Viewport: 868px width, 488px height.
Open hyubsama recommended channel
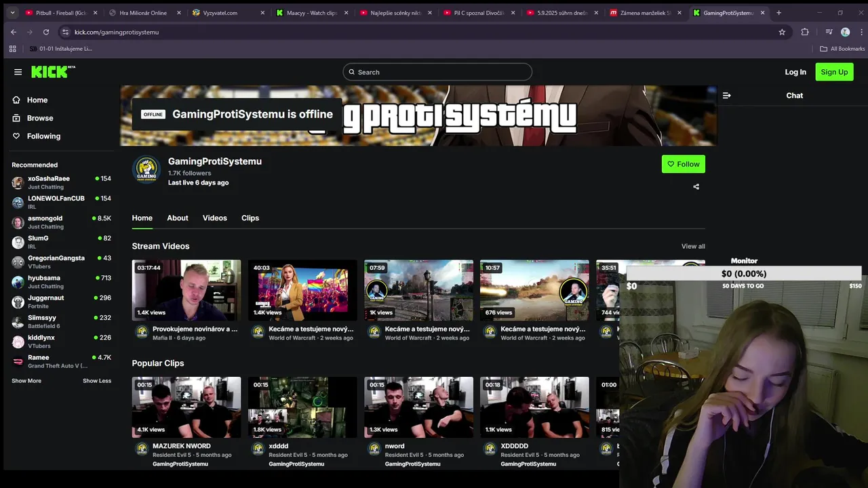click(61, 281)
